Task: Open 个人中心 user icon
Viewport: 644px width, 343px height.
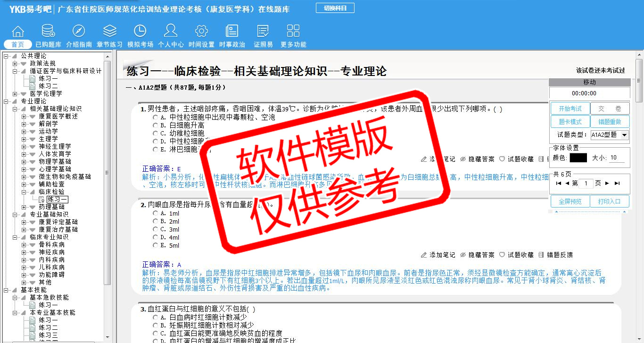Action: (x=171, y=32)
